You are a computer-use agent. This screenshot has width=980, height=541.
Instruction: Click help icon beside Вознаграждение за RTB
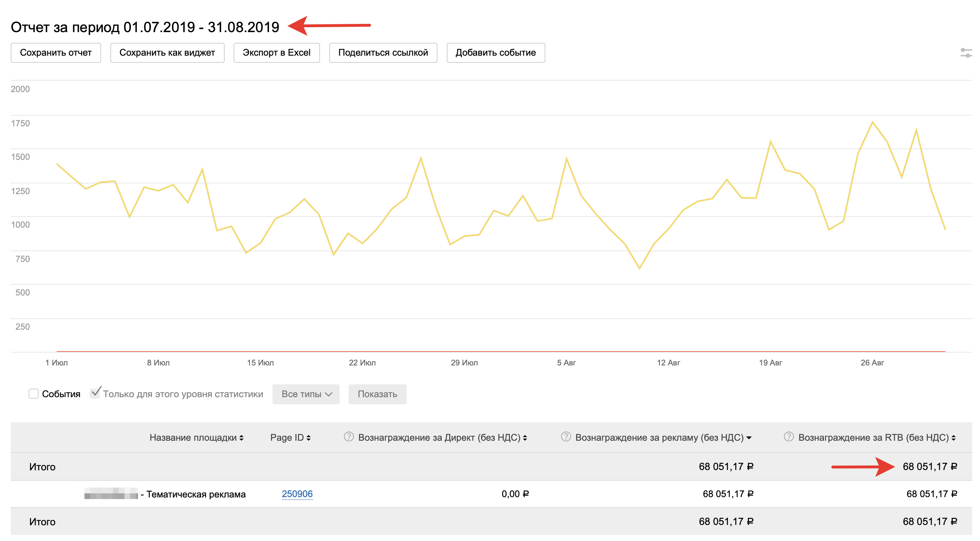tap(788, 436)
